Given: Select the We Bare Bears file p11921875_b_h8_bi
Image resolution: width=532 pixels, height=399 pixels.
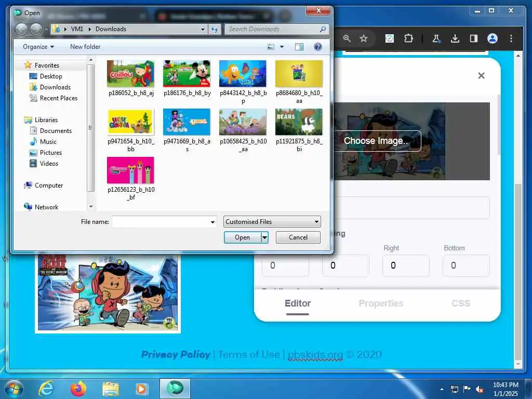Looking at the screenshot, I should 299,130.
